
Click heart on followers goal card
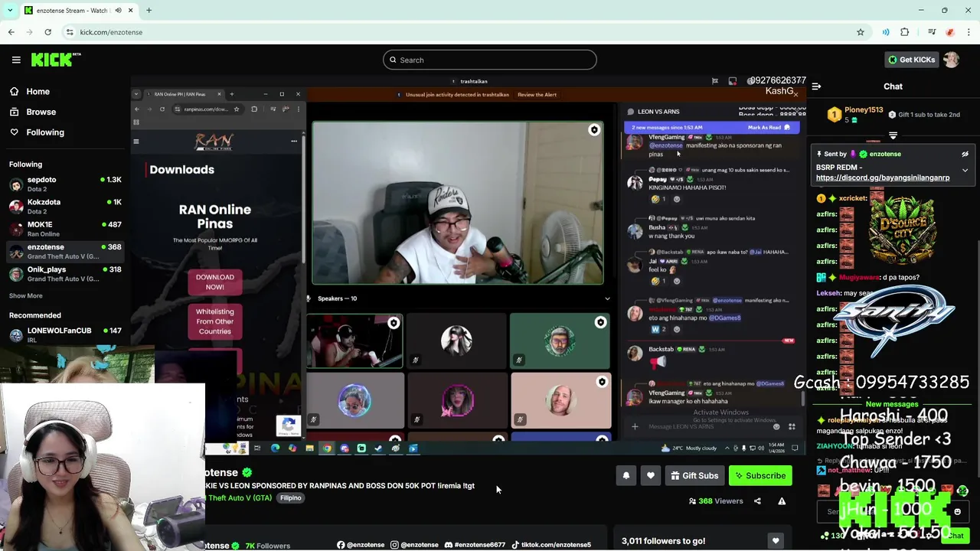[x=776, y=541]
